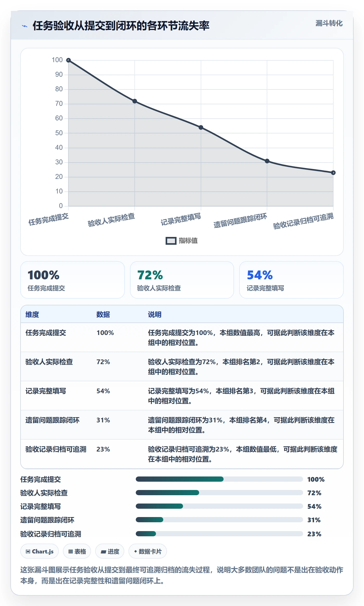
Task: Select the 任务完成提交 cell in the table
Action: click(46, 333)
